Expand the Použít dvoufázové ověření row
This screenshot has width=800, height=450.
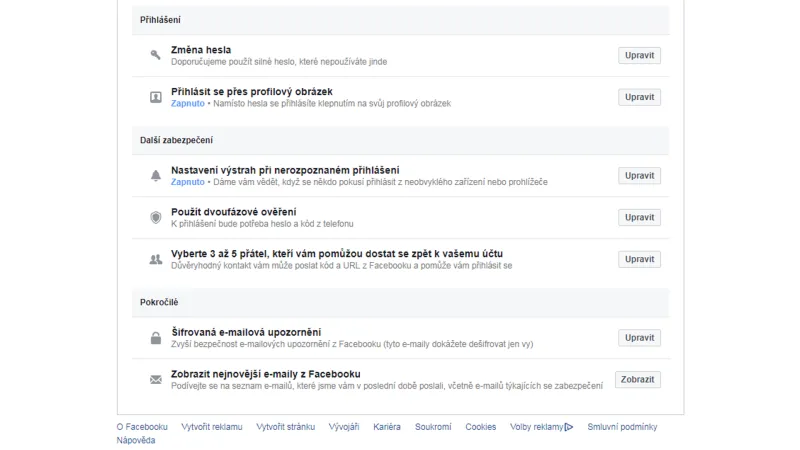[x=234, y=212]
